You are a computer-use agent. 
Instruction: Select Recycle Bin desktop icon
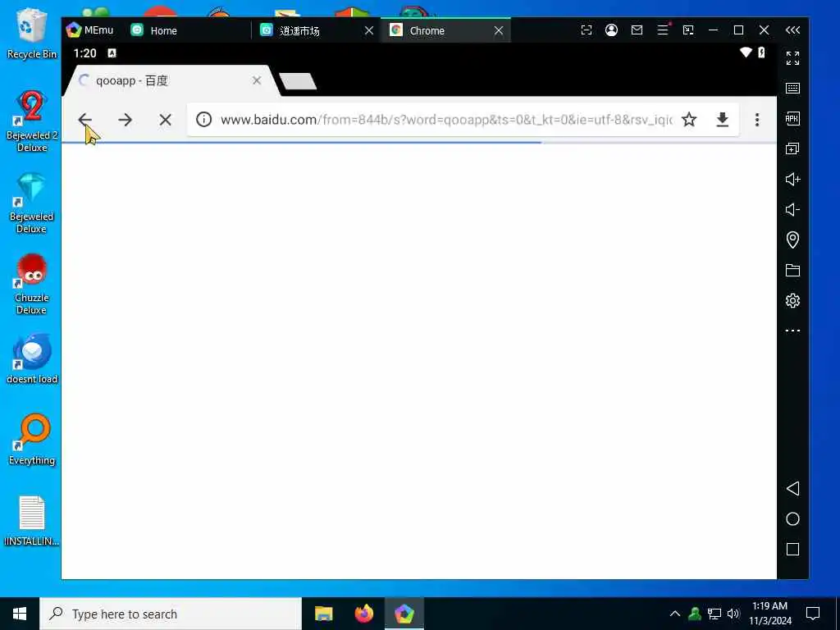tap(32, 33)
